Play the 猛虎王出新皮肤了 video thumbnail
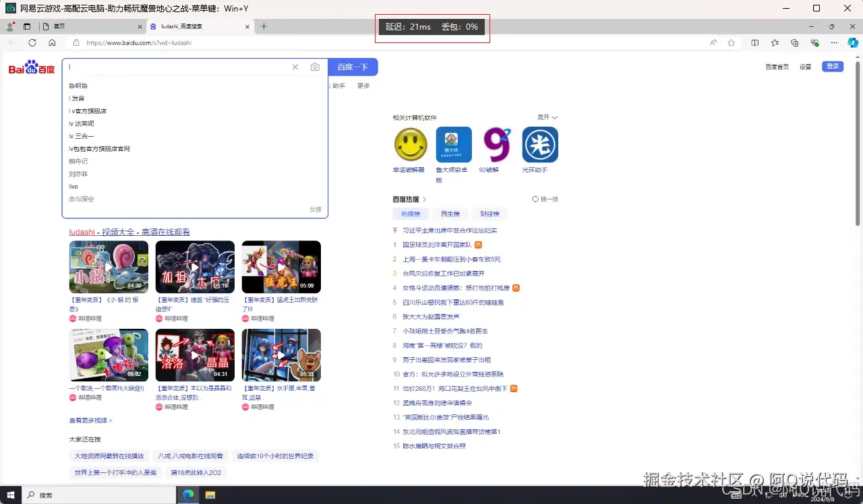This screenshot has height=504, width=863. tap(281, 267)
